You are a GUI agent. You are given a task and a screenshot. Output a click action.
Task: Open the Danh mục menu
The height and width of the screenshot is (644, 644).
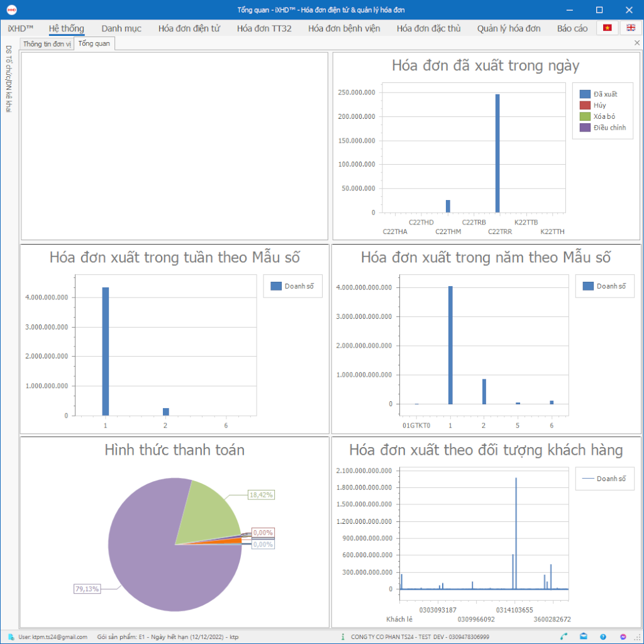pos(121,28)
